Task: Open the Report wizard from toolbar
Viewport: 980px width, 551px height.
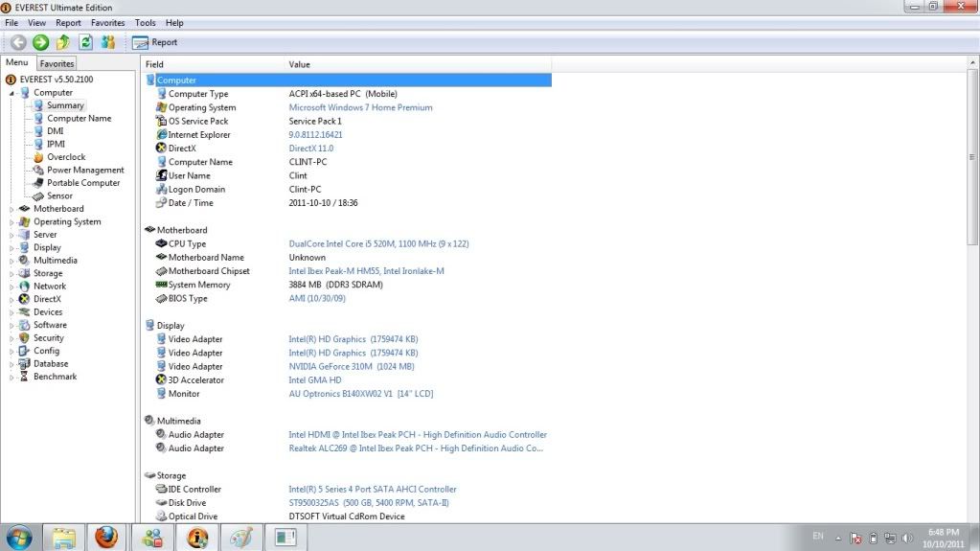Action: tap(154, 42)
